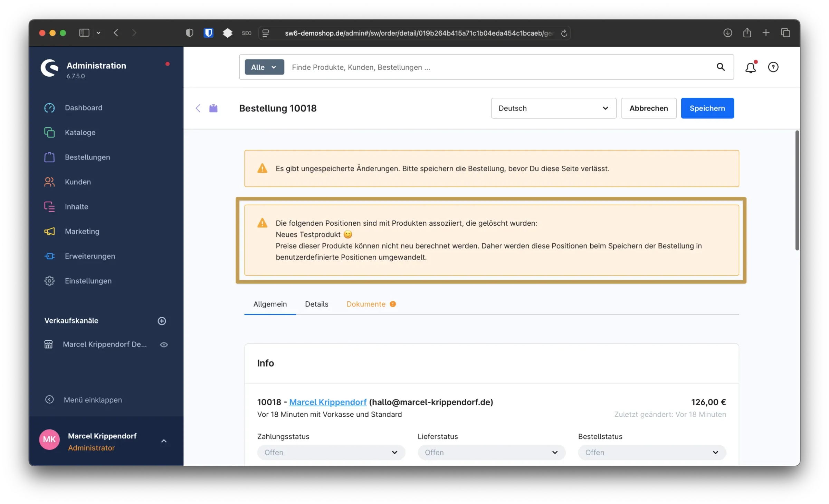Viewport: 829px width, 504px height.
Task: Open the Kunden section
Action: pos(78,182)
